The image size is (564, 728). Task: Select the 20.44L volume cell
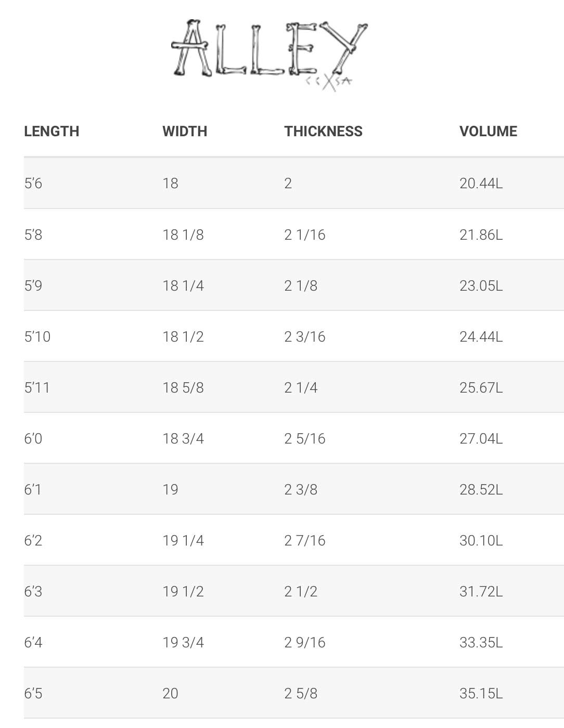pos(481,183)
